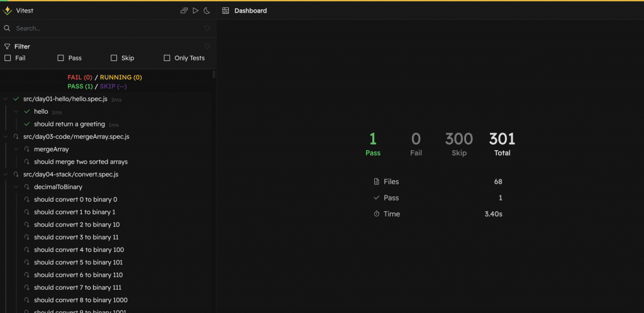Image resolution: width=644 pixels, height=313 pixels.
Task: Clear search using the filter icon beside Search
Action: click(207, 28)
